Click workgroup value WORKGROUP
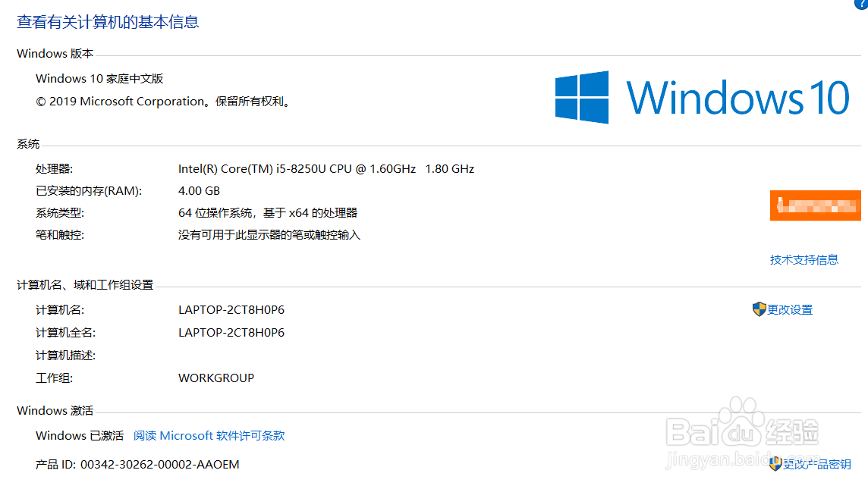Image resolution: width=868 pixels, height=489 pixels. tap(216, 378)
